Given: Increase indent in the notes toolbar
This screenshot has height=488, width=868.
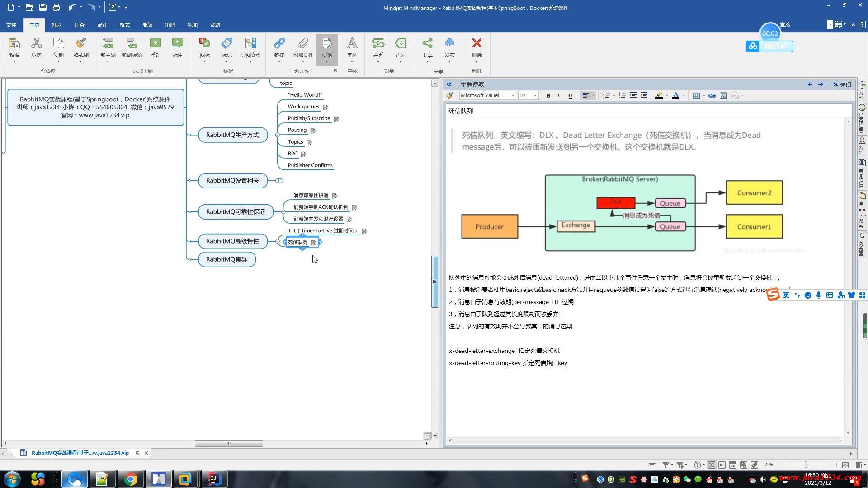Looking at the screenshot, I should (644, 96).
